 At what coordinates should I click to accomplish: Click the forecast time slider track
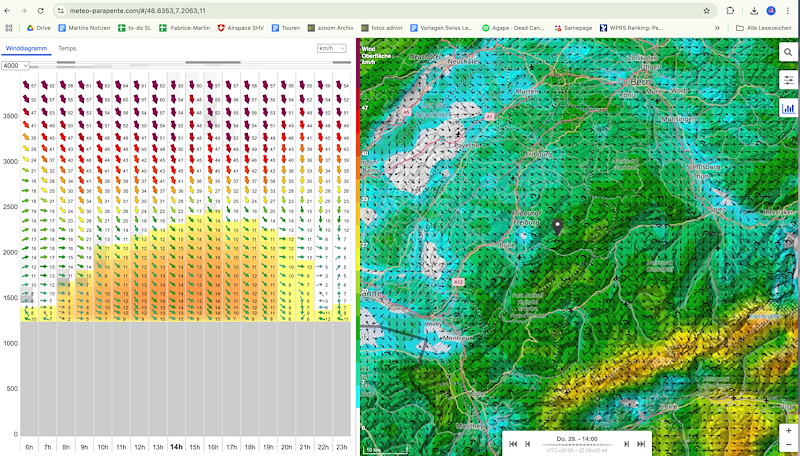coord(577,443)
